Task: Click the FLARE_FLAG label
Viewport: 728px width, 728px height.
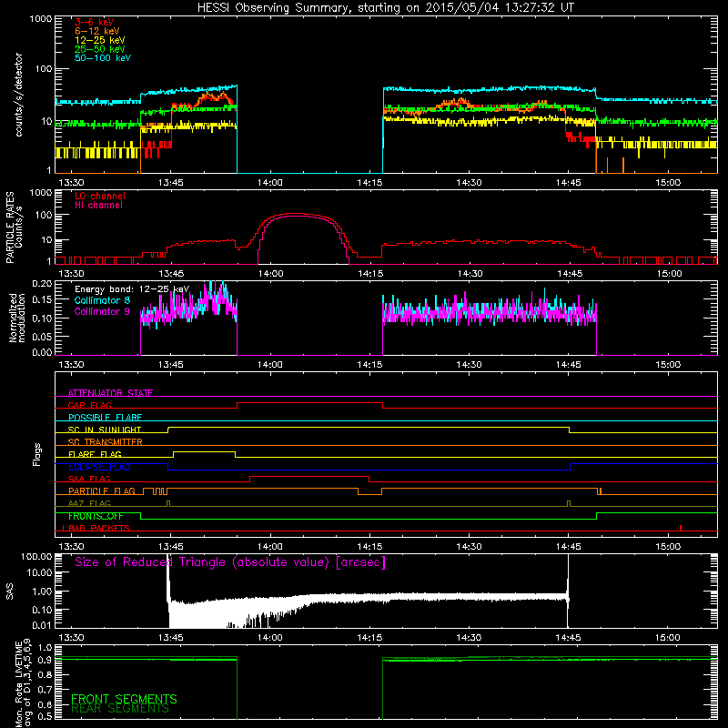Action: (95, 454)
